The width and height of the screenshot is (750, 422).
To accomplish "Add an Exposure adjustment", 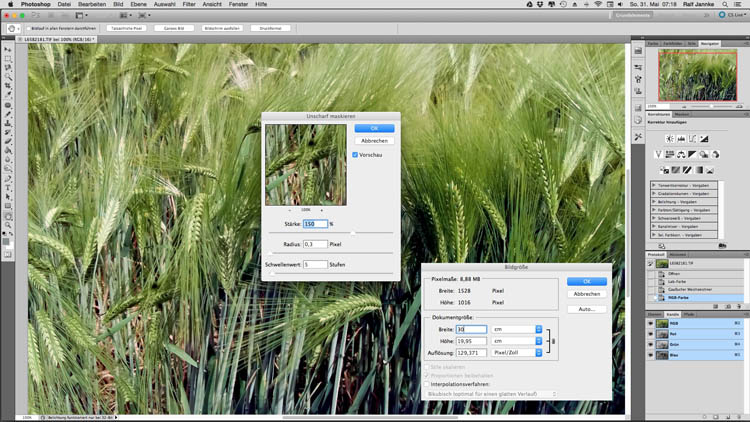I will point(704,139).
